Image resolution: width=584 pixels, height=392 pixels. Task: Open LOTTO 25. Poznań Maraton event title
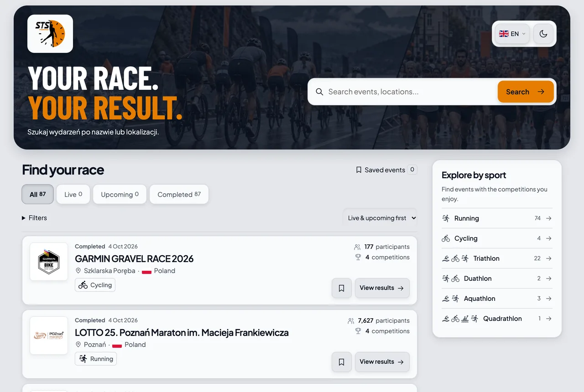click(182, 333)
